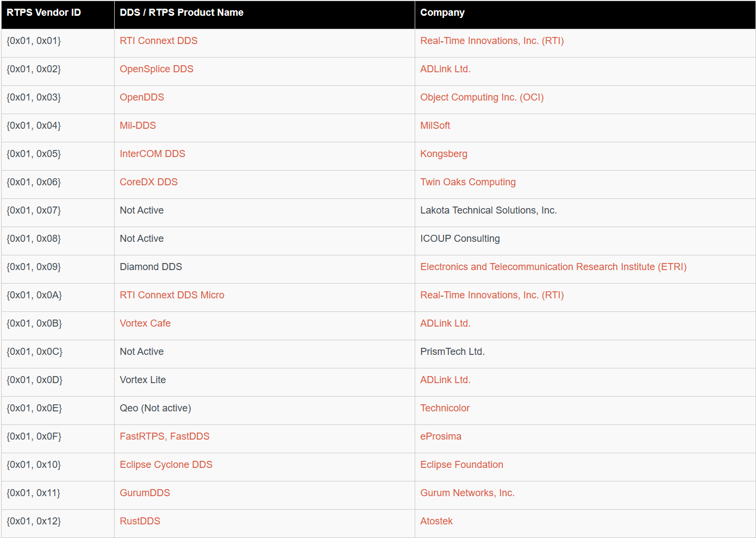This screenshot has width=756, height=538.
Task: Visit the Object Computing Inc. (OCI) company link
Action: 482,97
